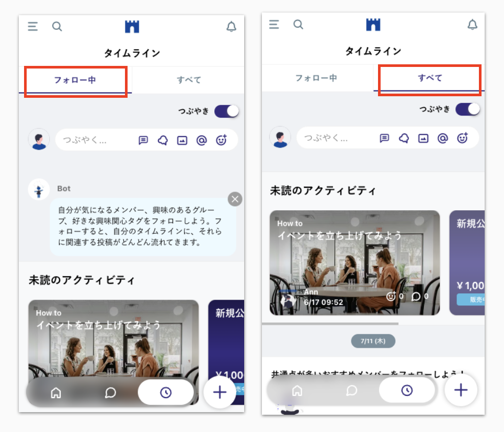Toggle the つぶやき switch on the left screen

[226, 111]
